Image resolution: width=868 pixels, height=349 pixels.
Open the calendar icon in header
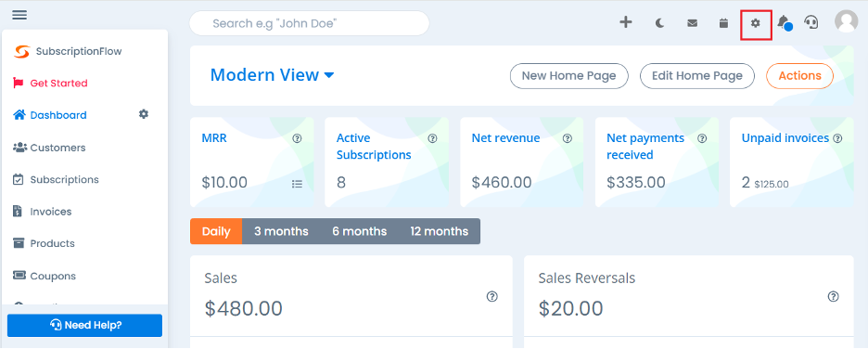[723, 23]
